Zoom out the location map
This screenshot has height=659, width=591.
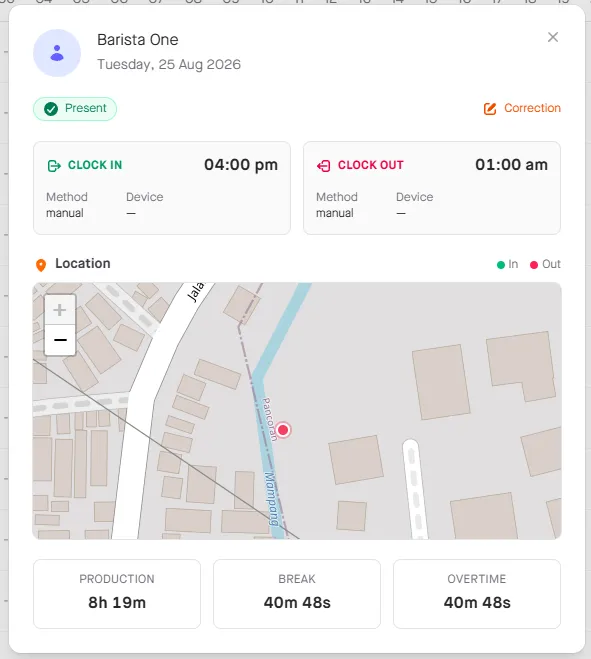click(60, 340)
